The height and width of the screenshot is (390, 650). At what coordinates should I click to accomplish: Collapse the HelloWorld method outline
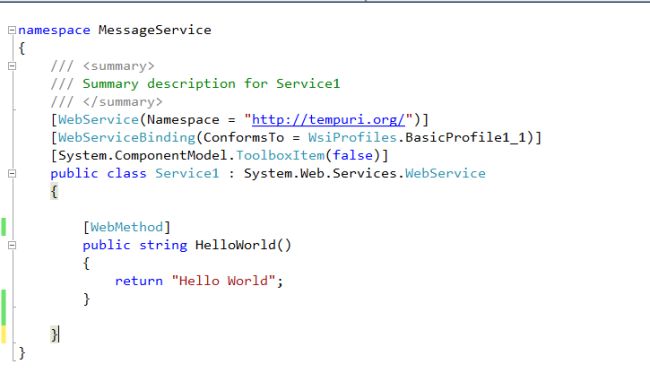[12, 245]
